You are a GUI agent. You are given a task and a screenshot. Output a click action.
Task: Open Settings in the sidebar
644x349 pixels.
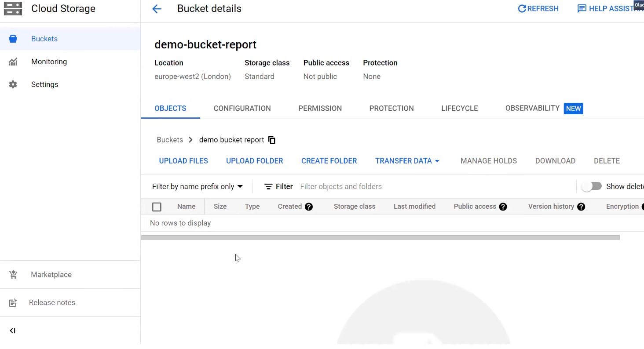click(x=70, y=84)
